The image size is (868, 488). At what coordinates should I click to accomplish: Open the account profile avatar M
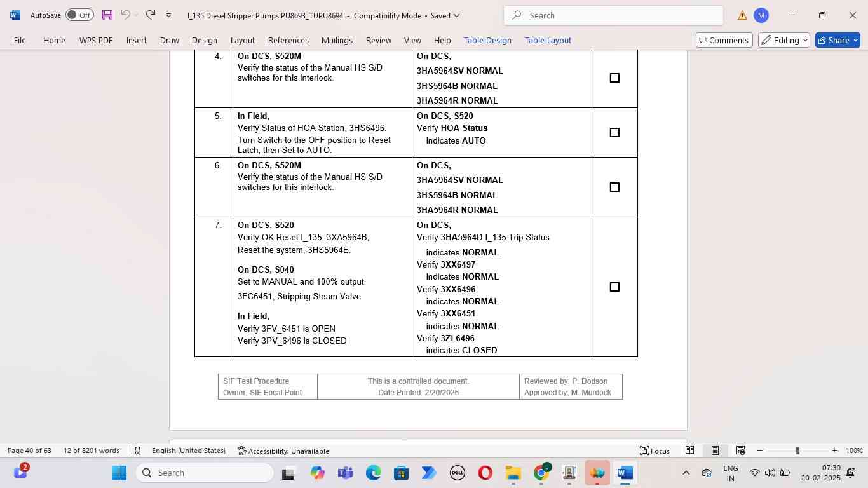tap(761, 15)
